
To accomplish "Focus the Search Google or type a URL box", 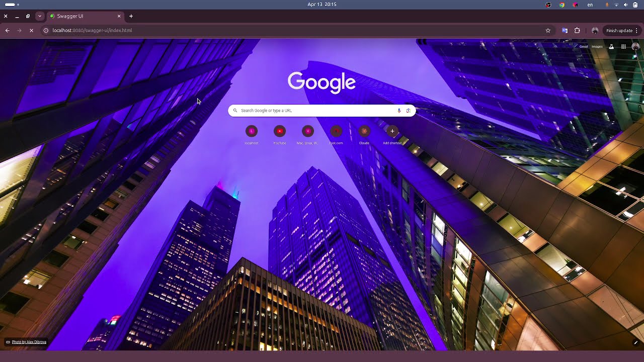I will [x=322, y=111].
